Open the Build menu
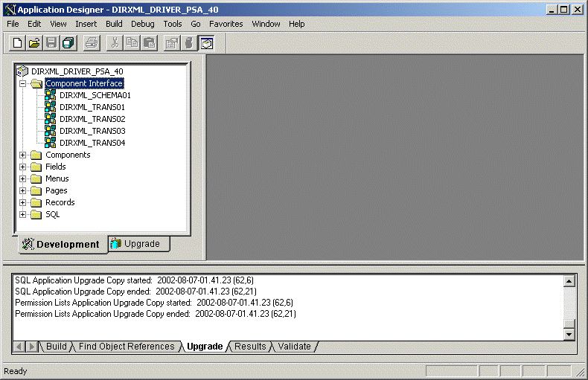 pos(114,24)
